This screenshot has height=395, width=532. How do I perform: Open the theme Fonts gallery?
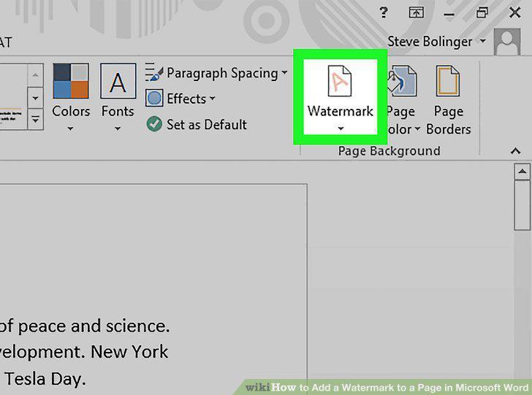[x=118, y=97]
